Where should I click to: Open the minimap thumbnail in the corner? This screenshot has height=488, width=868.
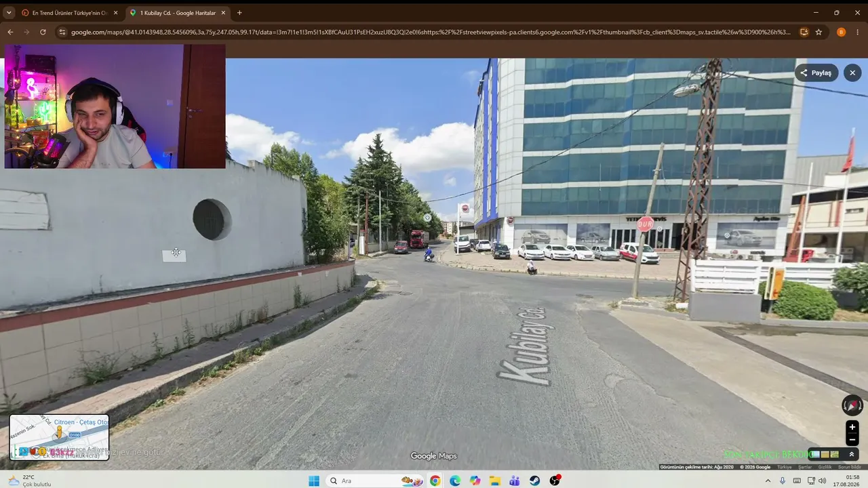coord(59,437)
